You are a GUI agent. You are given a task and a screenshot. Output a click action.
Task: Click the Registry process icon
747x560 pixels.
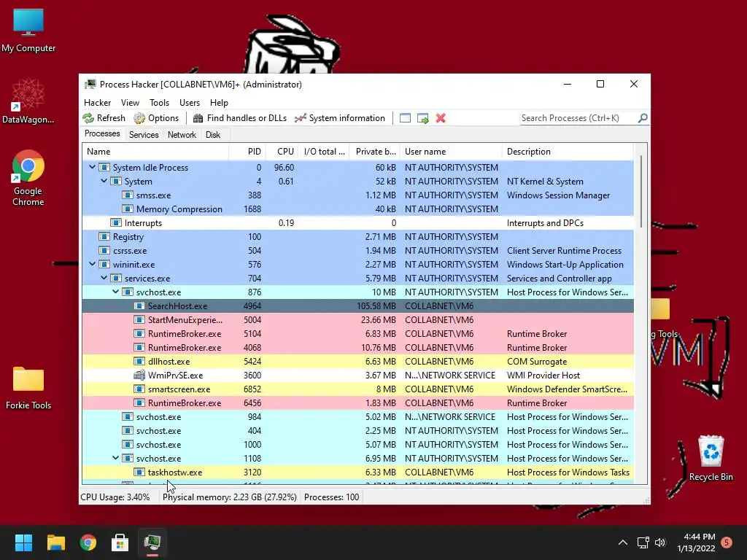click(104, 236)
